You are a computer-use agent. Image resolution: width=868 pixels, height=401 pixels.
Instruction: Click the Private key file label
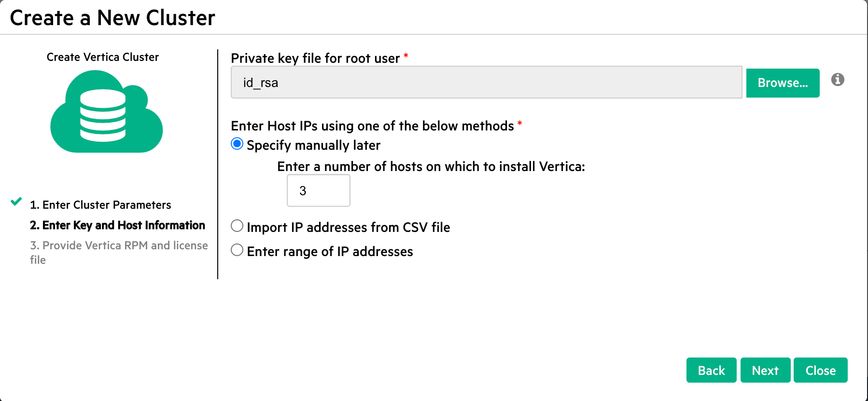tap(315, 58)
